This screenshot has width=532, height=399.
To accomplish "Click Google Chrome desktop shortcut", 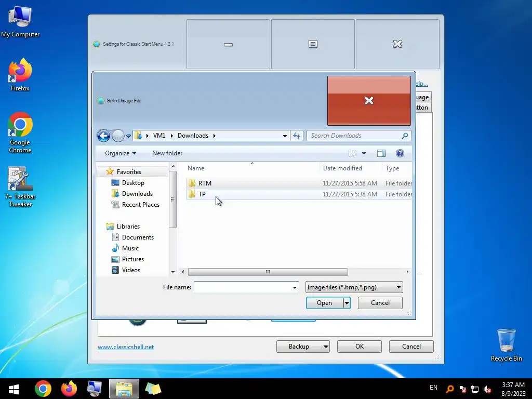I will [x=20, y=132].
